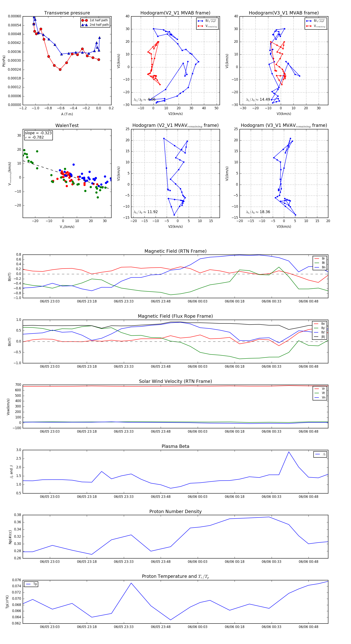The height and width of the screenshot is (644, 351).
Task: Click B/√(μ0ρ) legend entry in V3_V1 MVAB hodogram
Action: pyautogui.click(x=316, y=21)
